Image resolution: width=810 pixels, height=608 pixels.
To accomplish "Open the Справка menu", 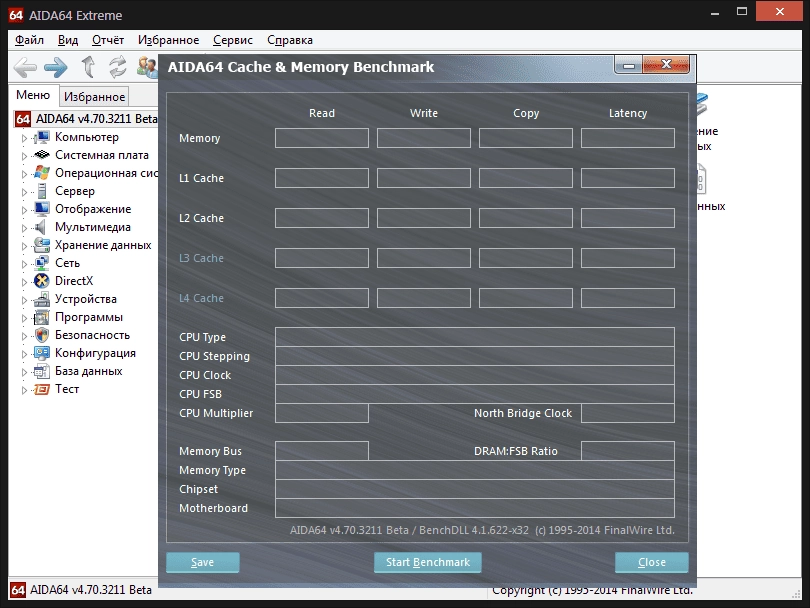I will [x=290, y=40].
